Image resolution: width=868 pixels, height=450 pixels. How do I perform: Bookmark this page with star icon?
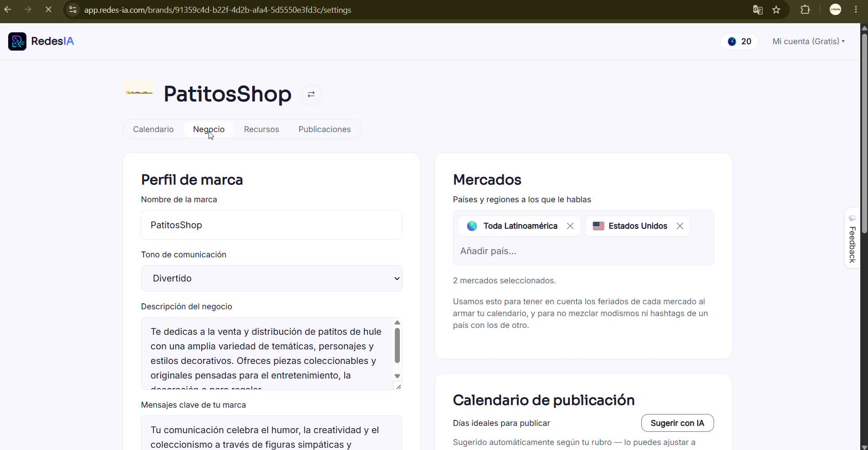click(x=776, y=10)
